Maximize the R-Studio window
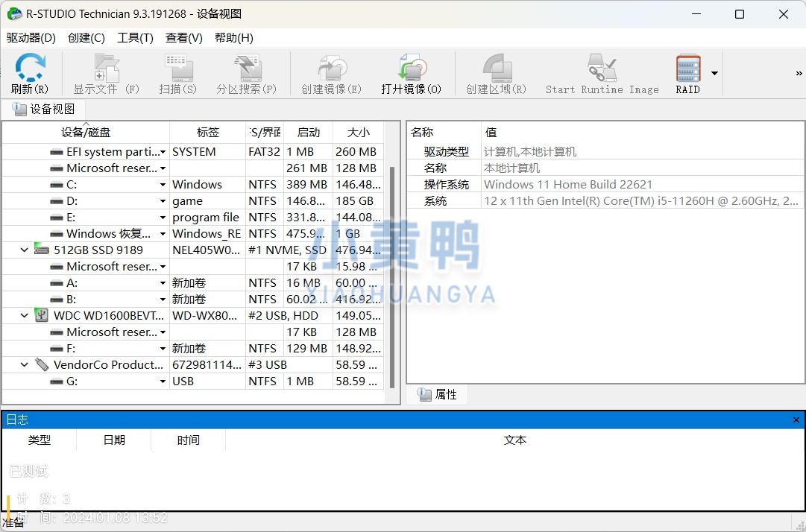The height and width of the screenshot is (532, 806). [739, 14]
